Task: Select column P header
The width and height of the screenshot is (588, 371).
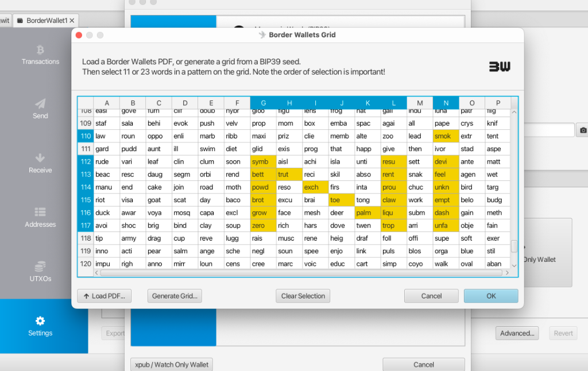Action: click(498, 103)
